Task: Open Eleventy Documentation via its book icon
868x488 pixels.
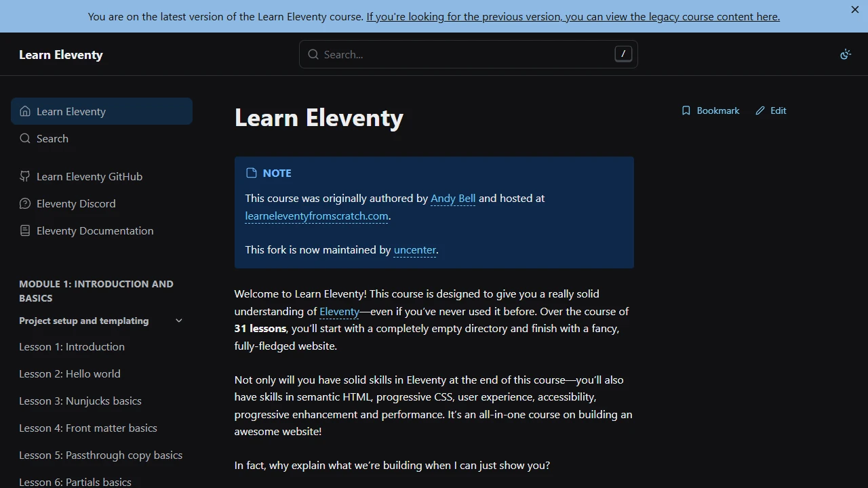Action: tap(24, 230)
